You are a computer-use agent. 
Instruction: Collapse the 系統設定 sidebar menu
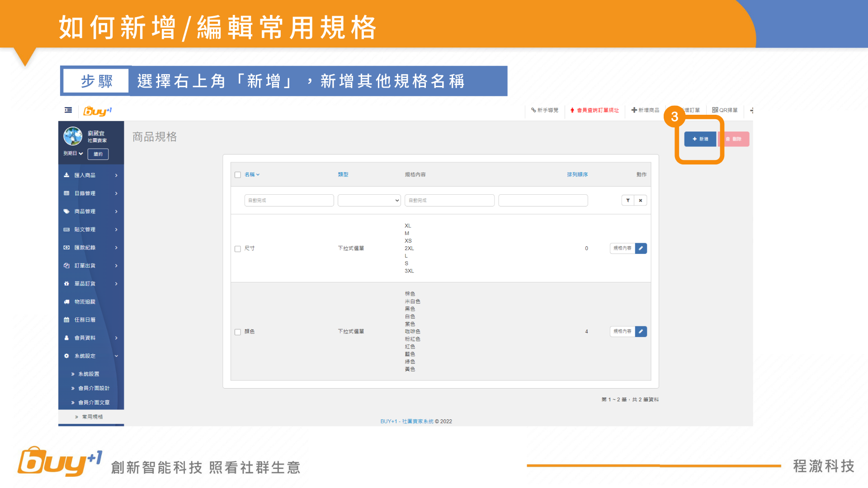91,356
